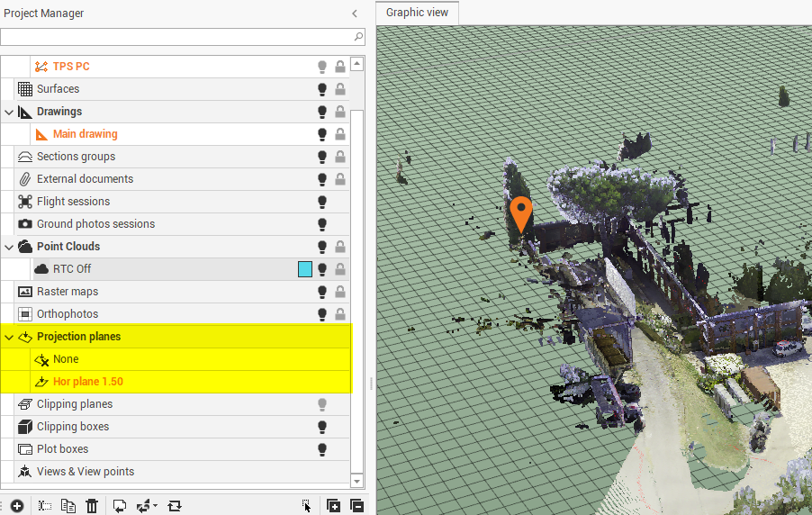Click the expand all tree icon
The image size is (812, 515).
tap(333, 506)
